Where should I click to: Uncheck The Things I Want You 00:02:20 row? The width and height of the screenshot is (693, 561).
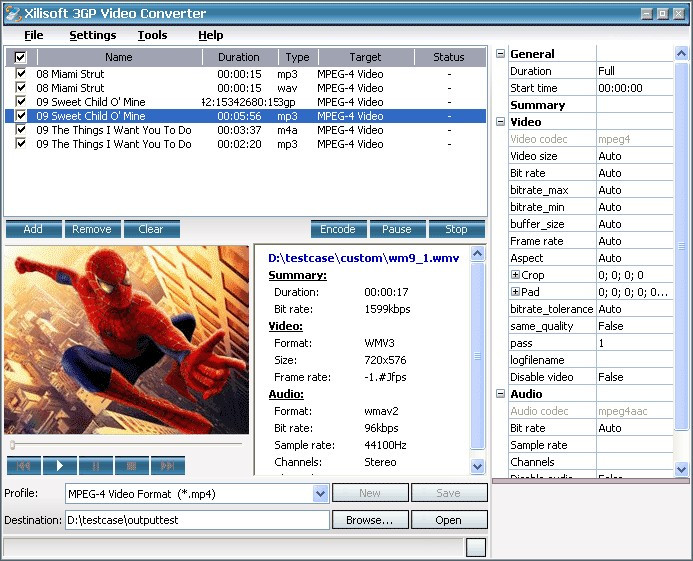pos(20,144)
